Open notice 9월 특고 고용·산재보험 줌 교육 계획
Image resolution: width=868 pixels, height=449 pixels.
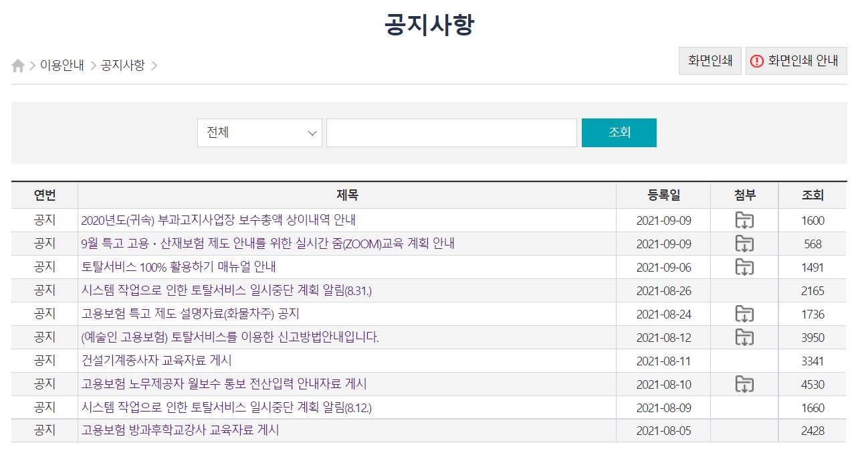click(x=267, y=244)
